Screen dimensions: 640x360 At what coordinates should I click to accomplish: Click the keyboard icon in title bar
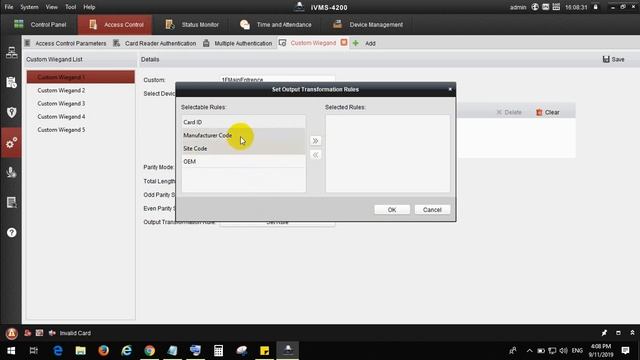point(556,7)
